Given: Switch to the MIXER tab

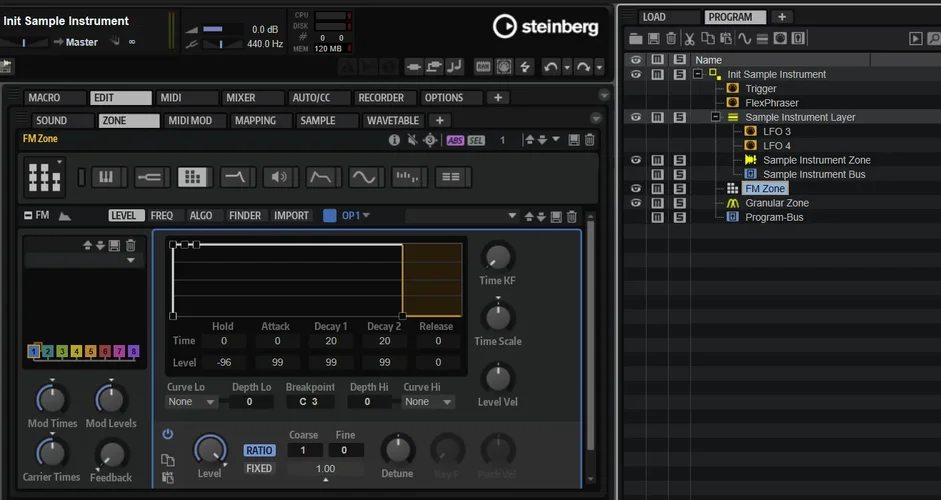Looking at the screenshot, I should (240, 98).
